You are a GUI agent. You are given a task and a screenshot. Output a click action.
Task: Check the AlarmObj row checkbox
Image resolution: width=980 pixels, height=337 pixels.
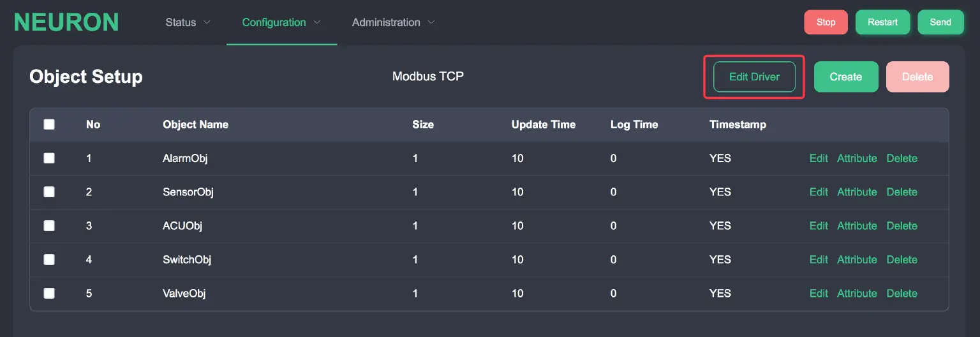point(49,158)
